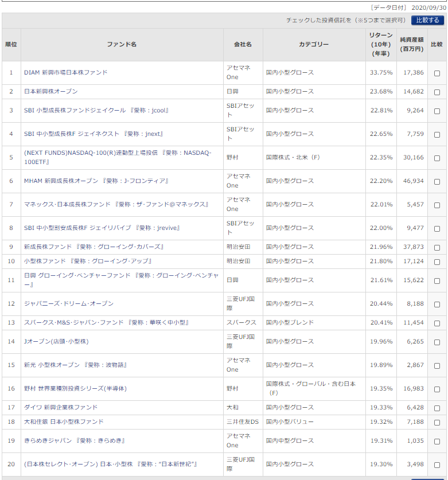Click the 30,166 net assets value
Screen dimensions: 448x480
tap(414, 157)
